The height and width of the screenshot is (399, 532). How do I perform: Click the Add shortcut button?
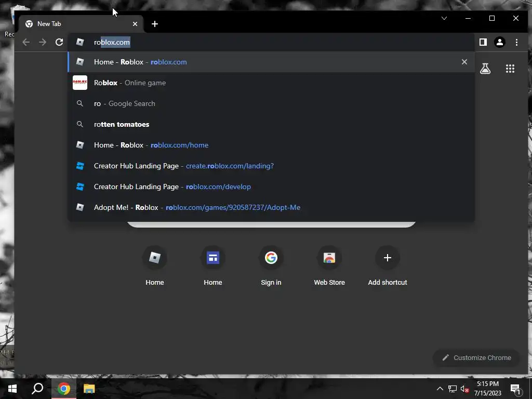(x=388, y=267)
